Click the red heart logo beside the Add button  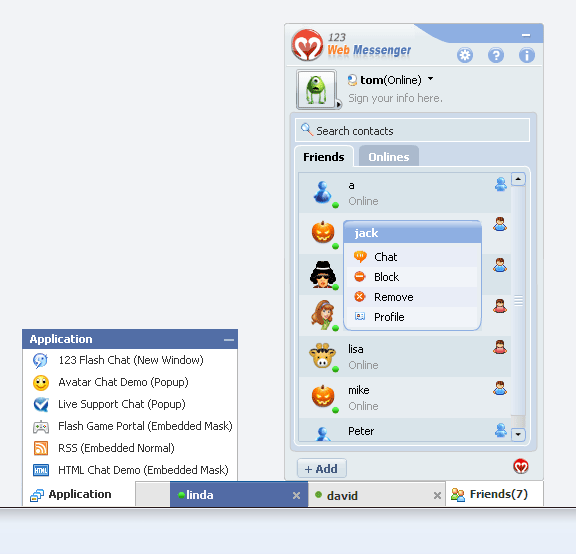pos(521,467)
